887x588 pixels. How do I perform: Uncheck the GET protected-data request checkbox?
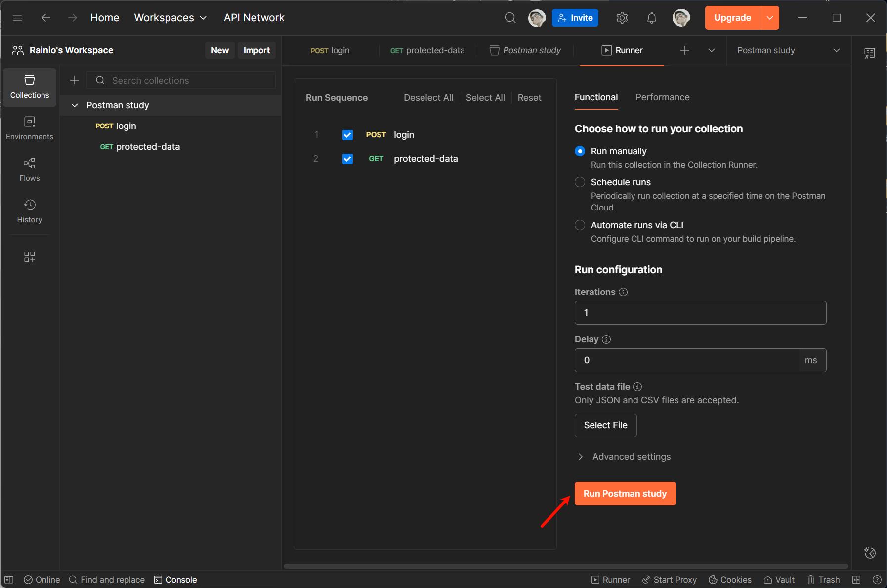347,159
